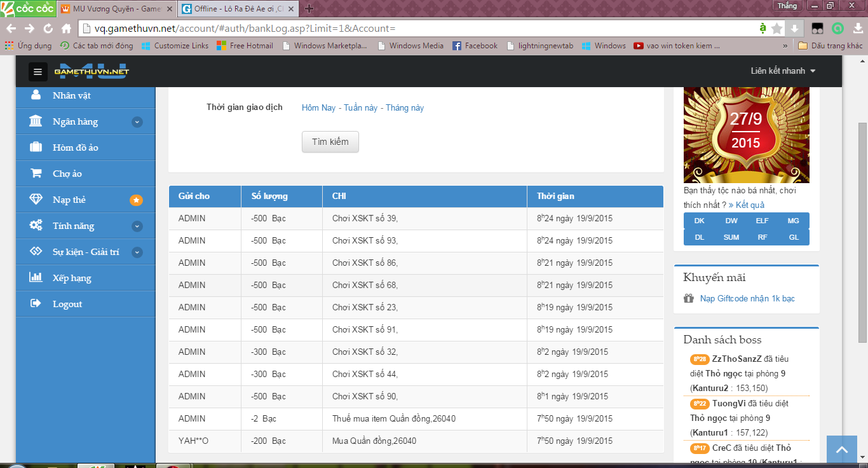This screenshot has height=468, width=868.
Task: Open the Liên kết nhanh dropdown
Action: tap(782, 71)
